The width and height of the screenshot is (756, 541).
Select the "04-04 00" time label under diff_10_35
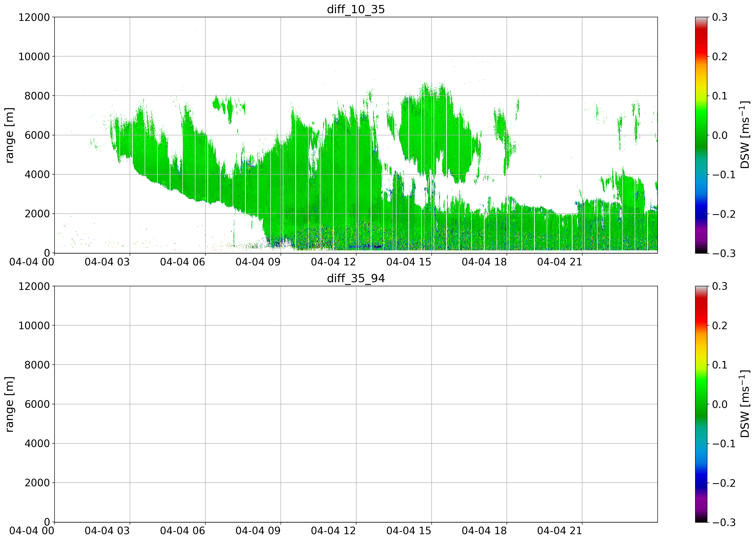pyautogui.click(x=32, y=262)
